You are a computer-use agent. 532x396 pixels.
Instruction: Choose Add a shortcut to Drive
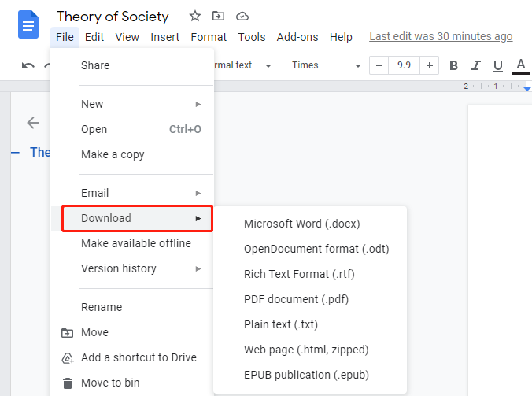click(132, 357)
